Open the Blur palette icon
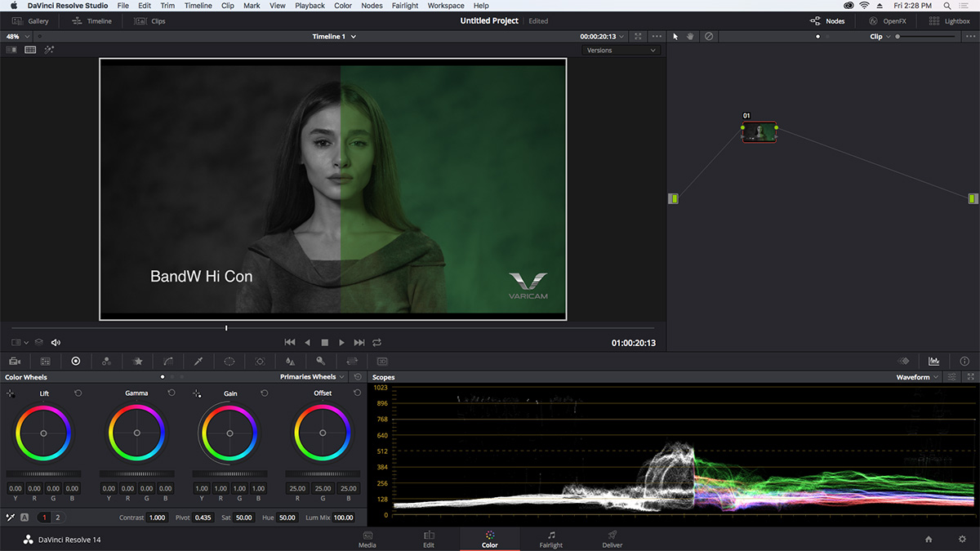The width and height of the screenshot is (980, 551). [289, 361]
